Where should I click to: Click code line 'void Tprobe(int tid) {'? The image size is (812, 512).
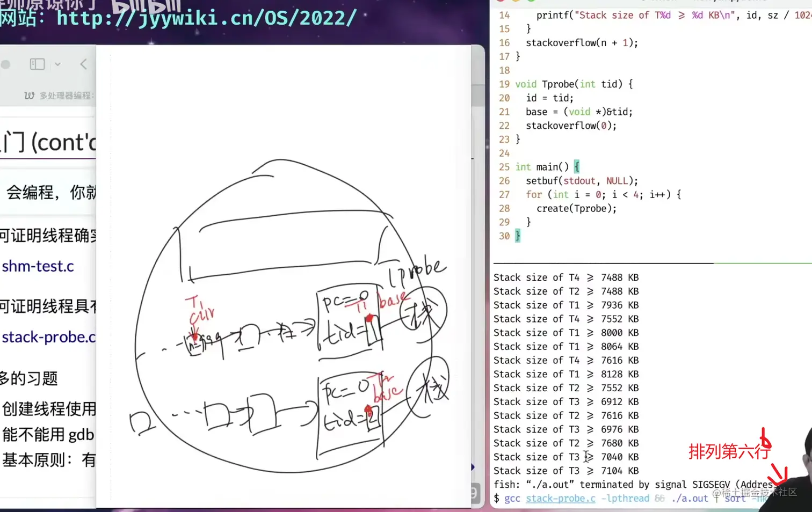(x=574, y=84)
